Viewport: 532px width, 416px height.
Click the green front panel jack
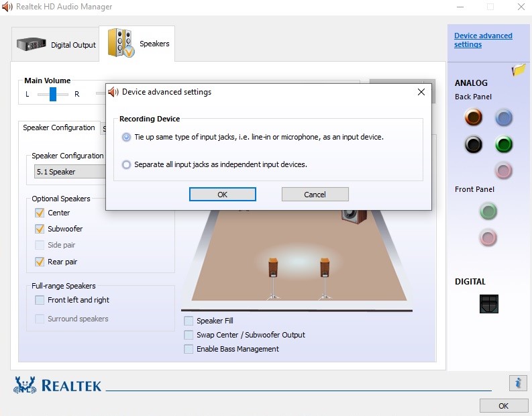point(488,211)
